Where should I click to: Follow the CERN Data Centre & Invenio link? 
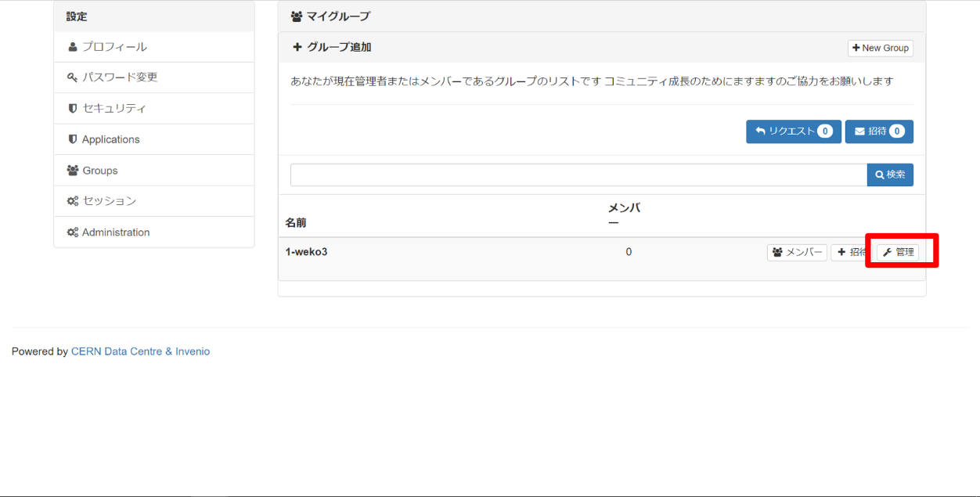click(140, 351)
